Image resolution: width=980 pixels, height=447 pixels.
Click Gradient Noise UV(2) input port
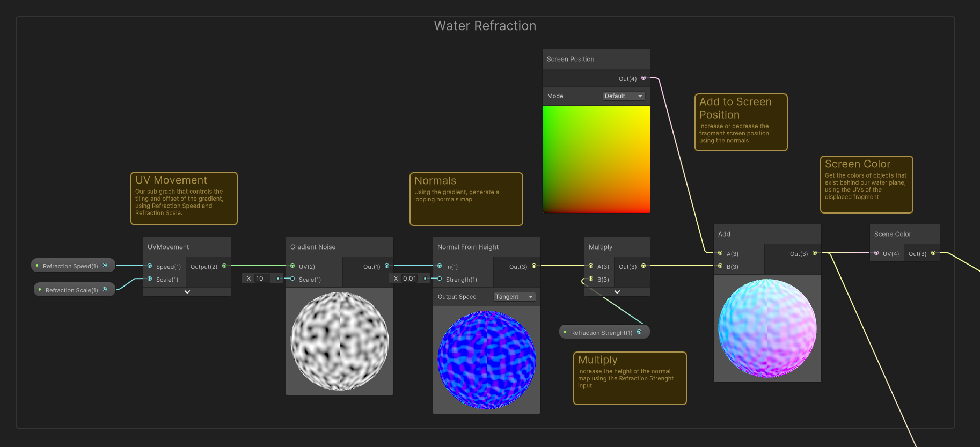click(x=292, y=266)
